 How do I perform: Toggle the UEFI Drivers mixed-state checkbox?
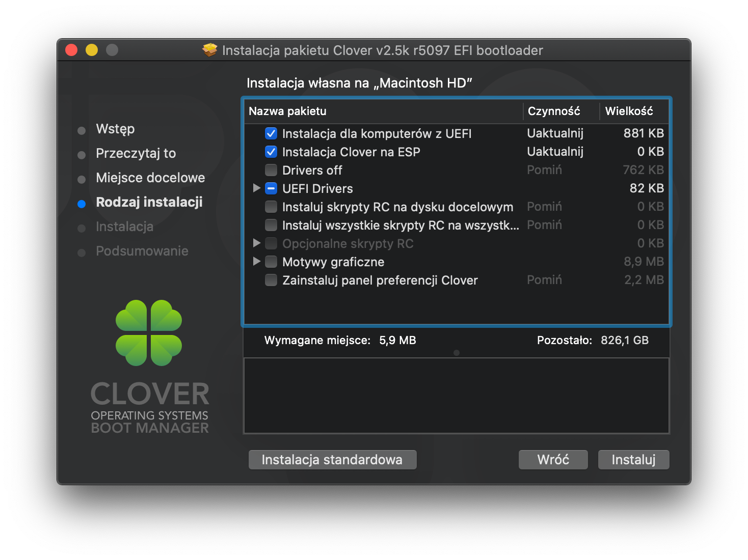(x=271, y=189)
